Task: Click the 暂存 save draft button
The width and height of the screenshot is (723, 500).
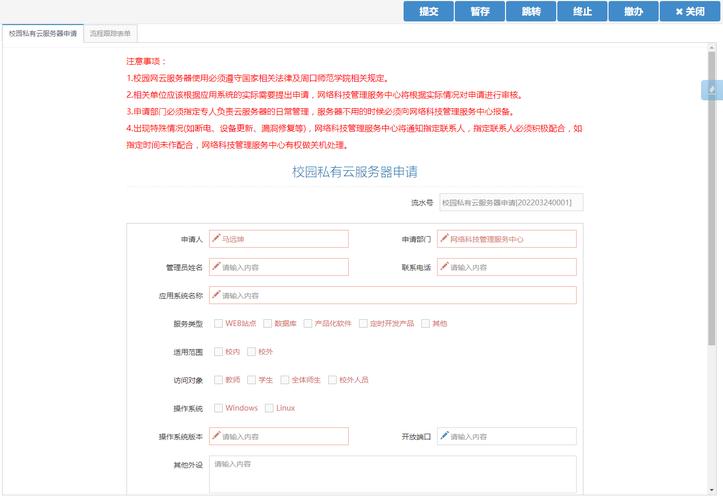Action: point(480,12)
